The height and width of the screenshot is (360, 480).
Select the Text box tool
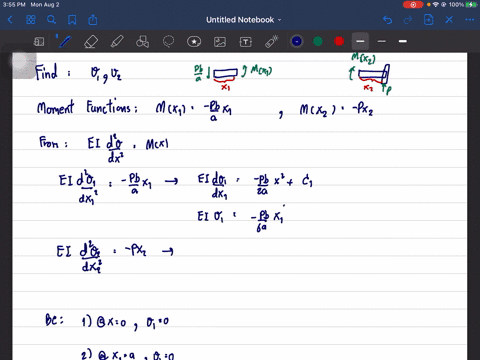coord(246,42)
